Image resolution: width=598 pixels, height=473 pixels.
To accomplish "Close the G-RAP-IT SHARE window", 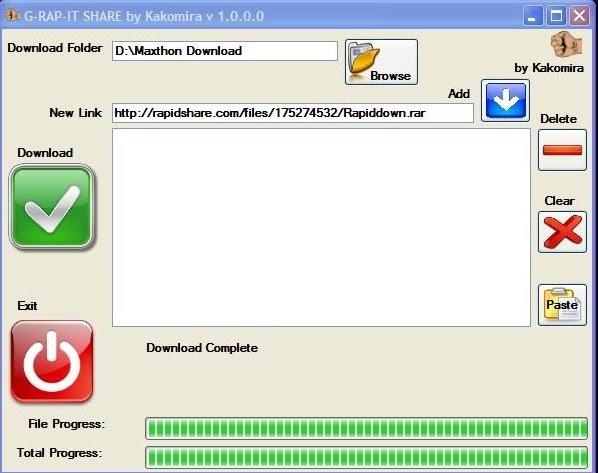I will (579, 16).
